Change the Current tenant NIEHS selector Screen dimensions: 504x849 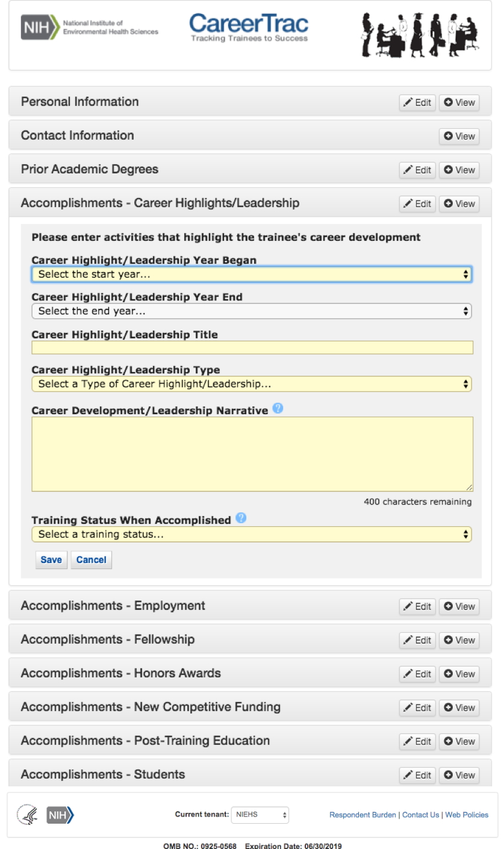(260, 815)
